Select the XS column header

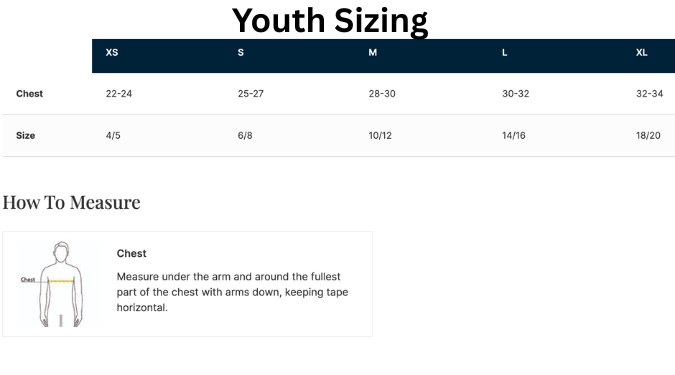[112, 53]
